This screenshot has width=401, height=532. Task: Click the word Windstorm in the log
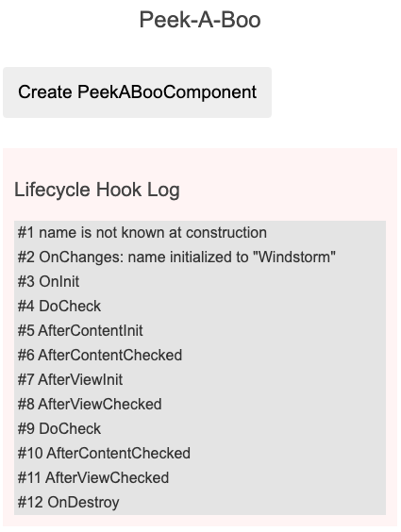294,258
